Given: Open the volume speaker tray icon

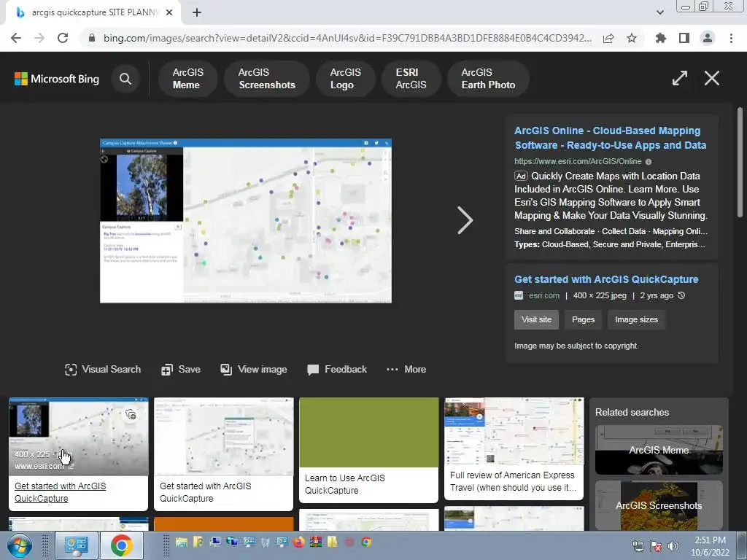Looking at the screenshot, I should pos(673,545).
